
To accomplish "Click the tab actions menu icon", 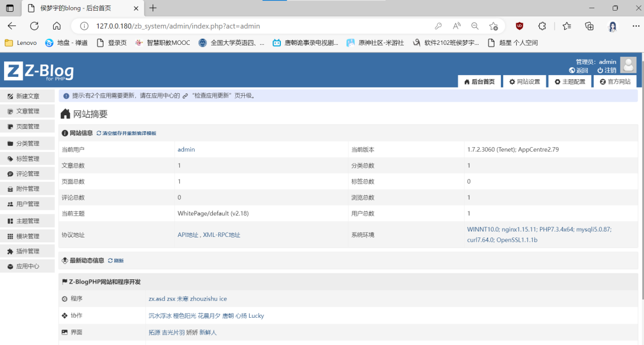I will (x=10, y=8).
